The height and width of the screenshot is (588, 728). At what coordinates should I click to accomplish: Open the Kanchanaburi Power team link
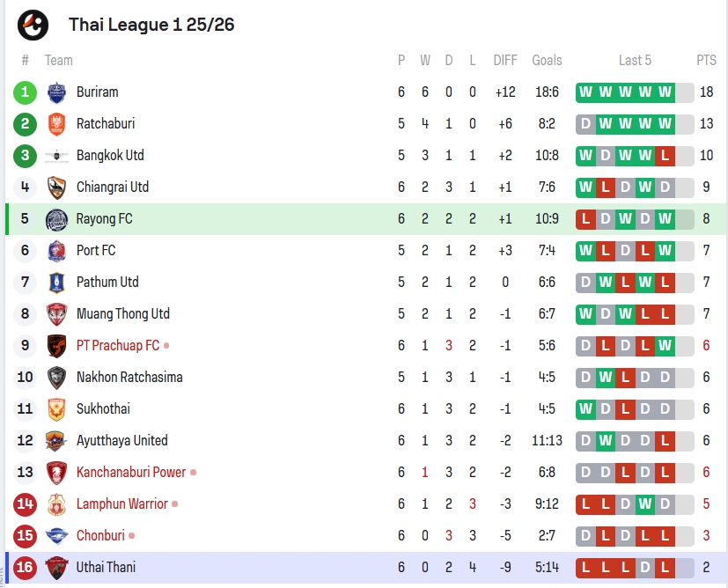(x=131, y=473)
